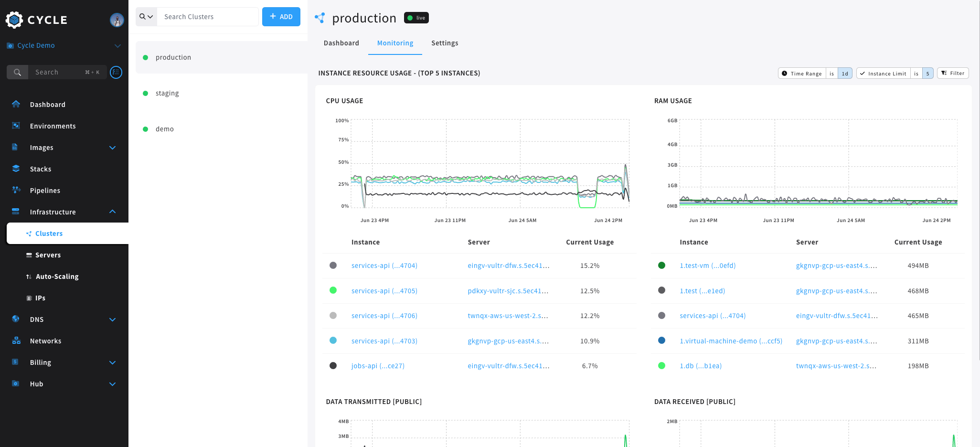Open services-api (...4705) instance link in CPU table
The height and width of the screenshot is (447, 980).
click(384, 291)
